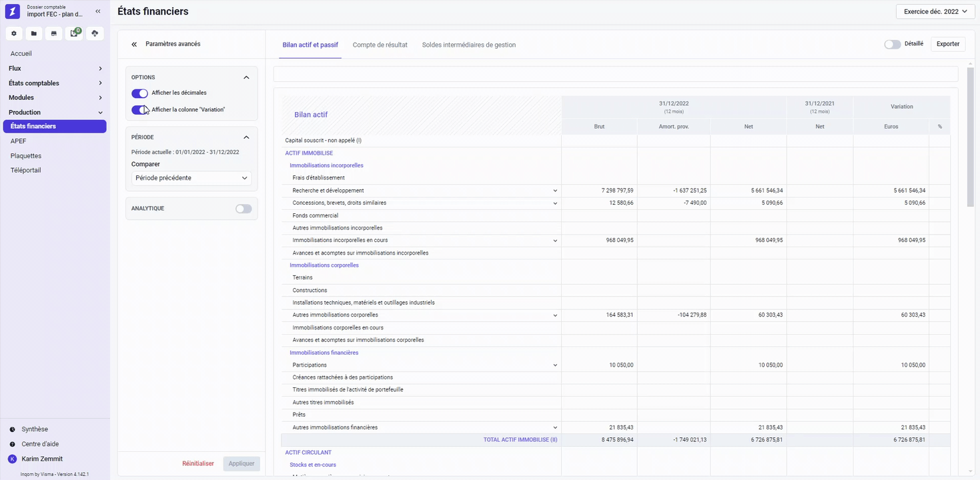Click the Réinitialiser link

pos(198,463)
